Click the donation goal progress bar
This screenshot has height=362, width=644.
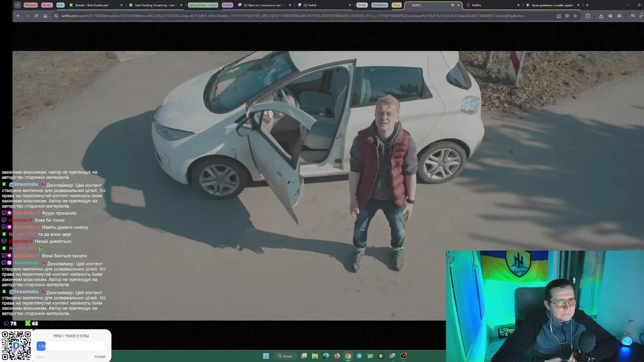coord(71,346)
